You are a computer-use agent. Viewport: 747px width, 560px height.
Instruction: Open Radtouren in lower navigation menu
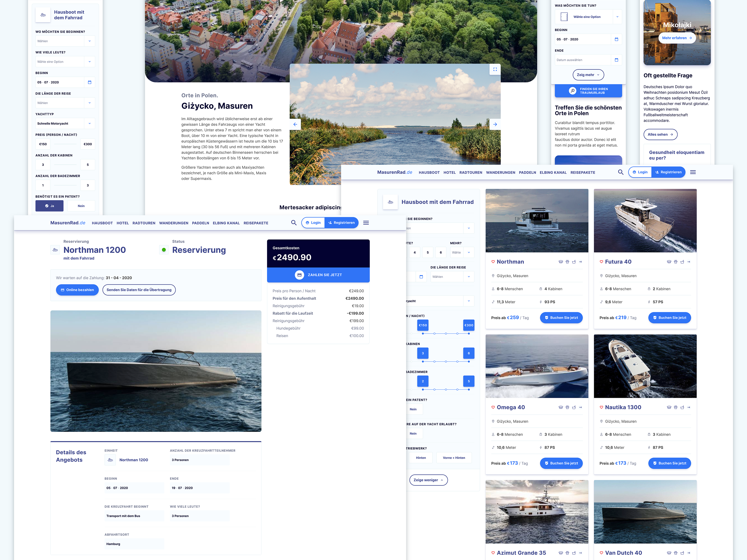click(144, 223)
